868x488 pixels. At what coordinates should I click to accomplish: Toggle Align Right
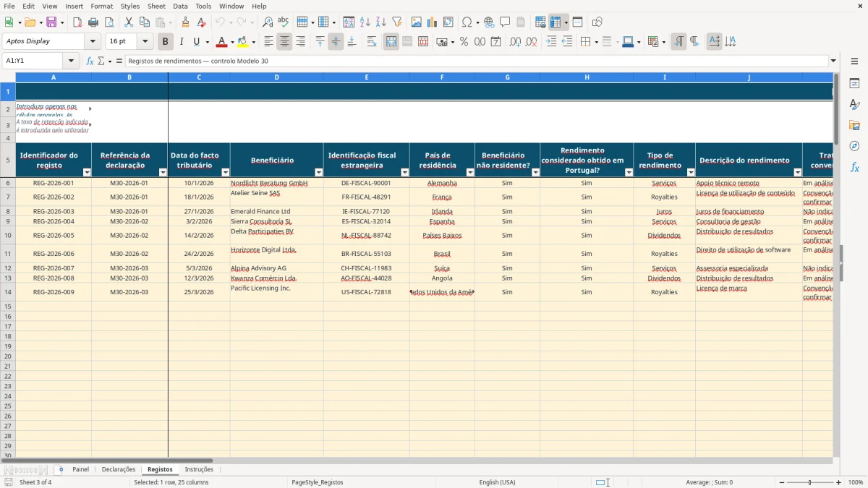pyautogui.click(x=300, y=42)
